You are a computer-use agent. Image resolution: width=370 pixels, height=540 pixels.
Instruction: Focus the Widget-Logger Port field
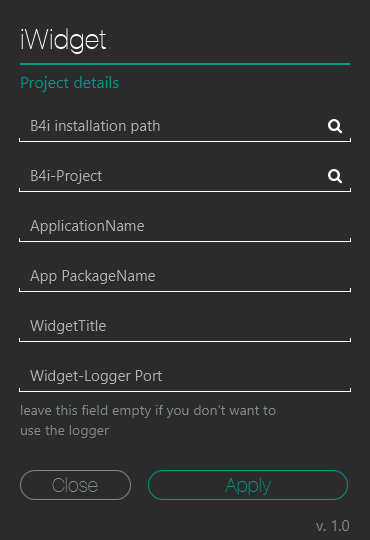185,376
